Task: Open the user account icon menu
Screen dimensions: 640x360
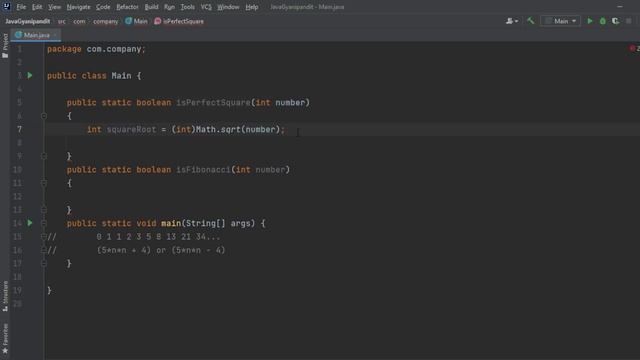Action: point(512,21)
